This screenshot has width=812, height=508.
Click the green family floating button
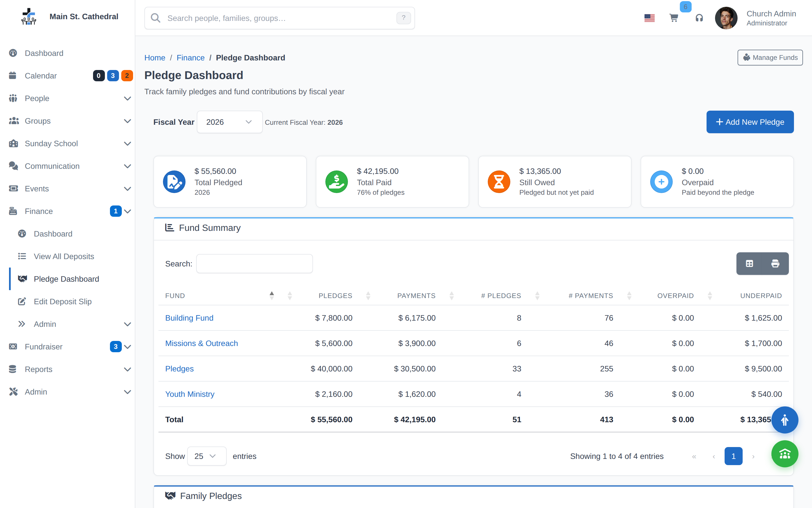tap(784, 454)
